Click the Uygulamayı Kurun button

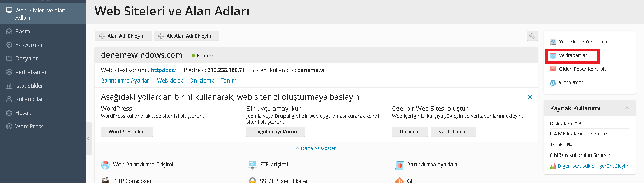click(x=275, y=132)
